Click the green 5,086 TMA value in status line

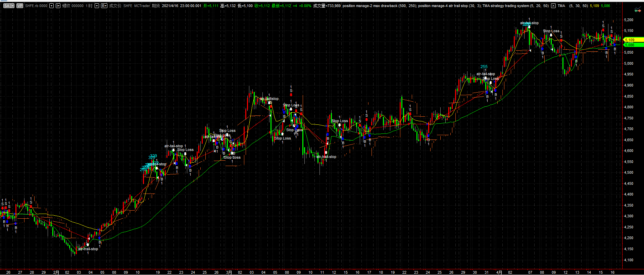coord(605,6)
